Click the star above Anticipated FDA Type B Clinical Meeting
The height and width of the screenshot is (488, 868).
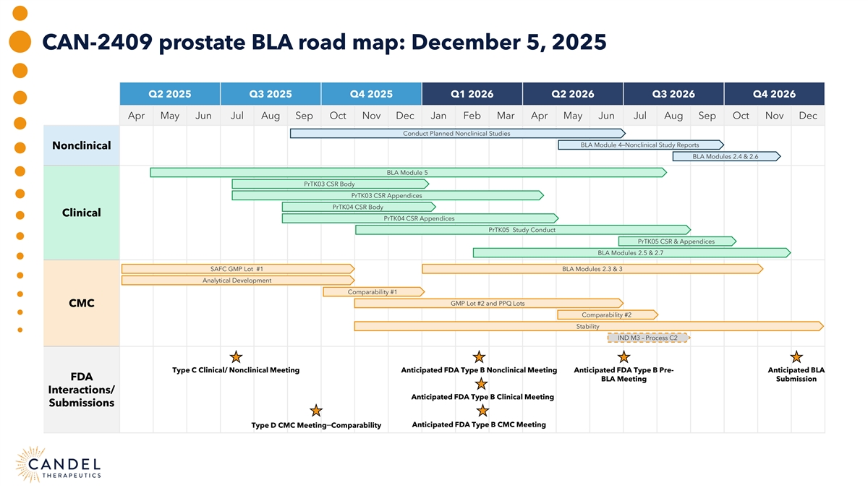point(481,384)
